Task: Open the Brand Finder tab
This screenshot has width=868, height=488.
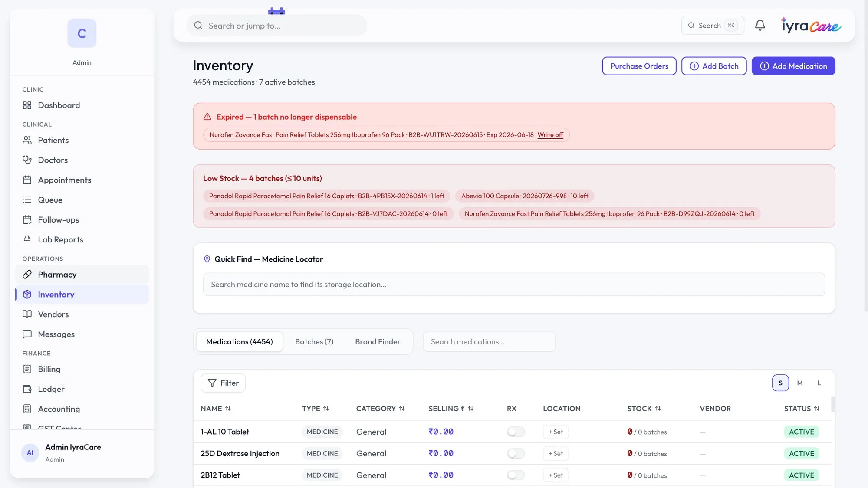Action: (x=378, y=342)
